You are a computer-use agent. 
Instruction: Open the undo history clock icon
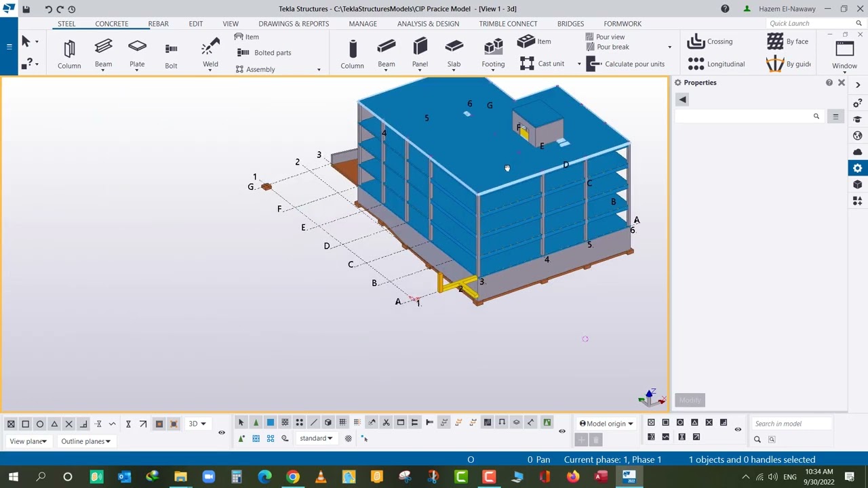72,9
